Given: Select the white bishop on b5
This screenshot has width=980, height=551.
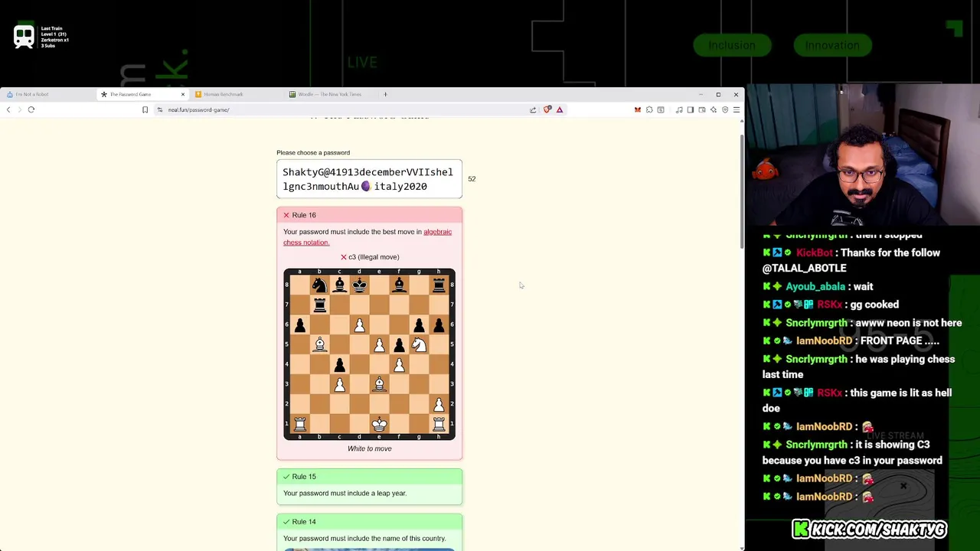Looking at the screenshot, I should pyautogui.click(x=319, y=344).
